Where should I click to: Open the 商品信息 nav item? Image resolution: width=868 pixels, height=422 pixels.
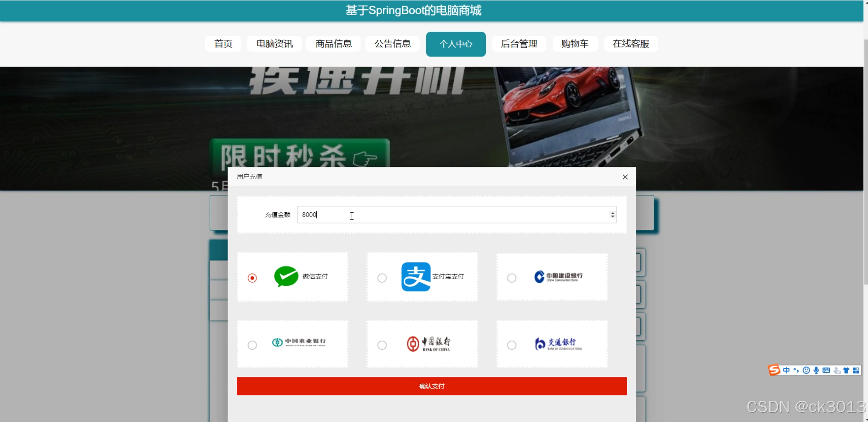[334, 44]
